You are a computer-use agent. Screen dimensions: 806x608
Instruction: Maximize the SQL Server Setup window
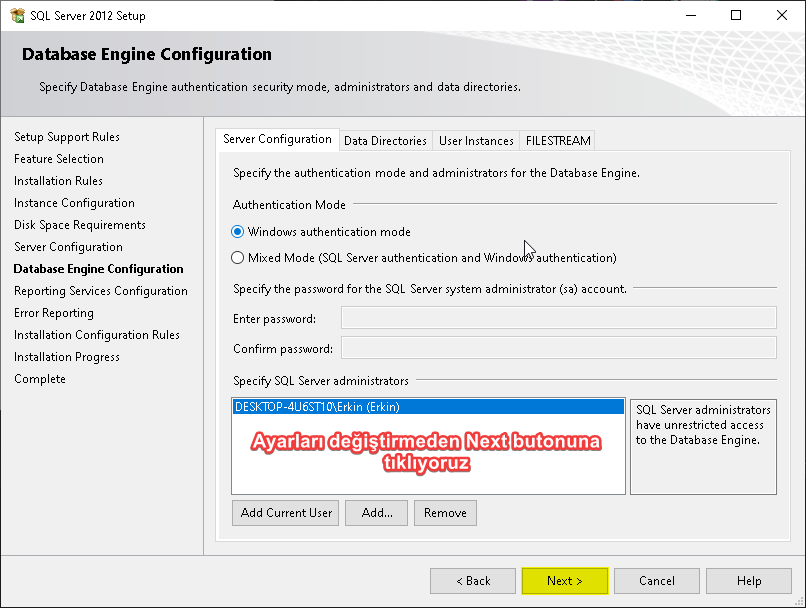[x=736, y=16]
